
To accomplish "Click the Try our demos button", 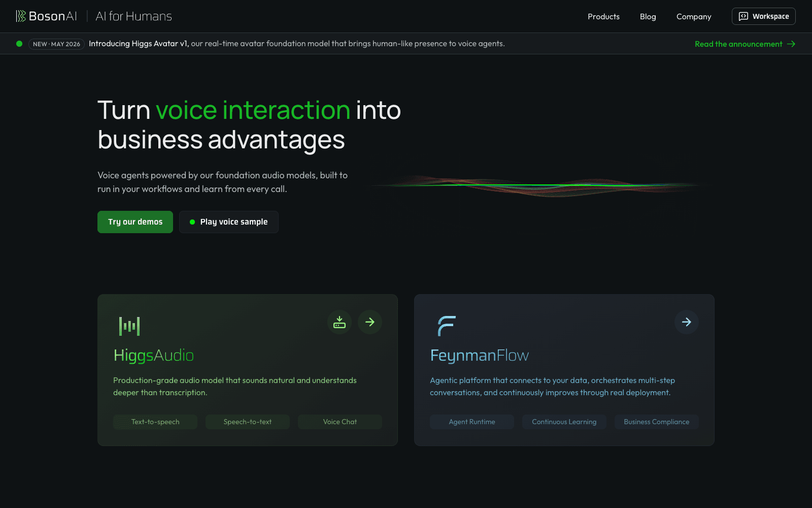I will point(135,222).
